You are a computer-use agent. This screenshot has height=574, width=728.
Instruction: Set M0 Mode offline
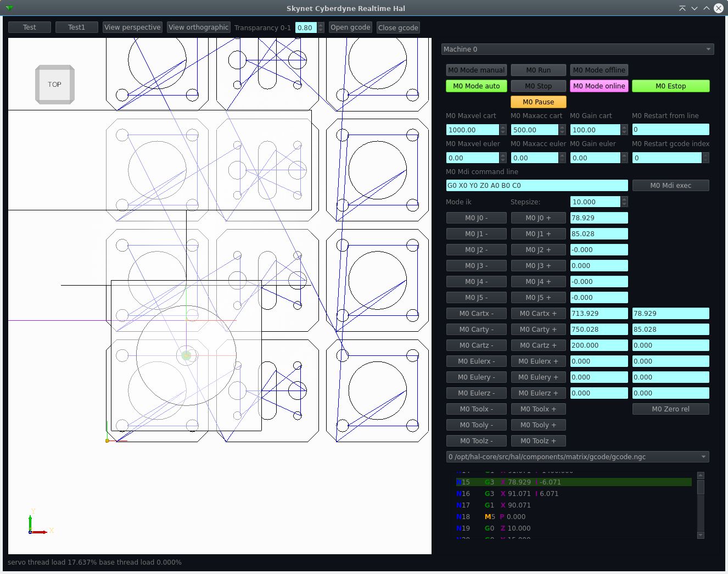point(599,70)
